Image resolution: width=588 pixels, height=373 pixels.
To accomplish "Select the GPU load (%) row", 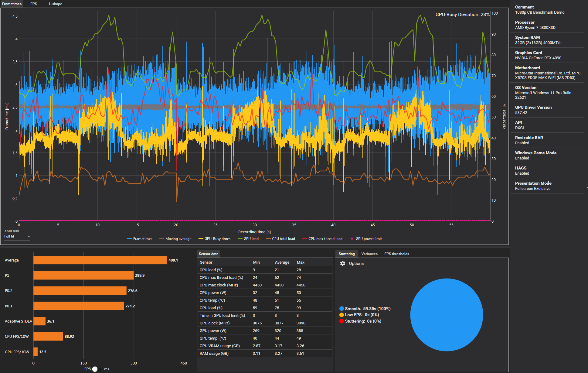I will pyautogui.click(x=265, y=308).
